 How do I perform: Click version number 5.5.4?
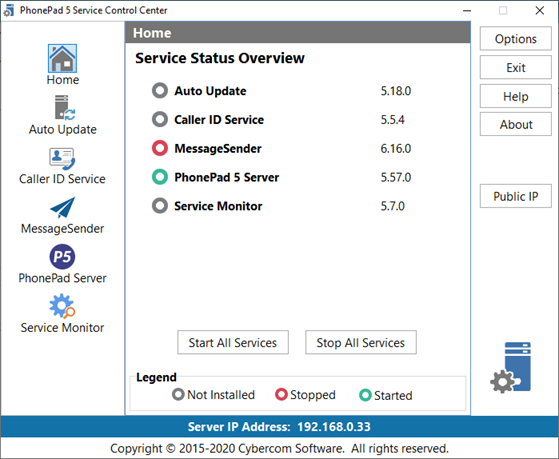(x=393, y=119)
